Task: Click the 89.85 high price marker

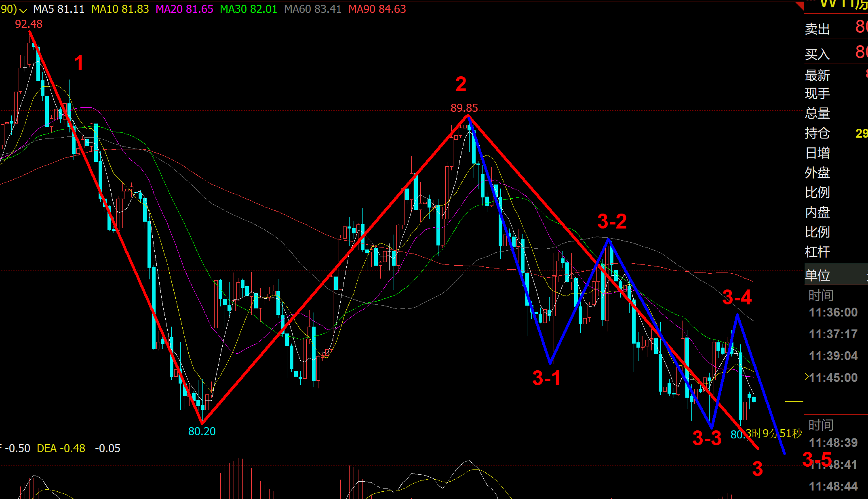Action: click(464, 108)
